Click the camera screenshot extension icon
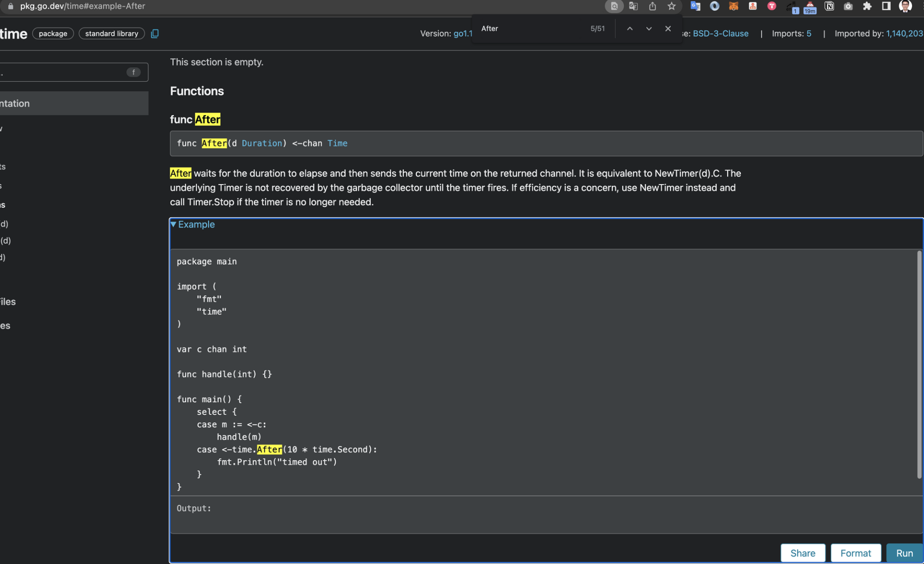Image resolution: width=924 pixels, height=564 pixels. tap(848, 6)
